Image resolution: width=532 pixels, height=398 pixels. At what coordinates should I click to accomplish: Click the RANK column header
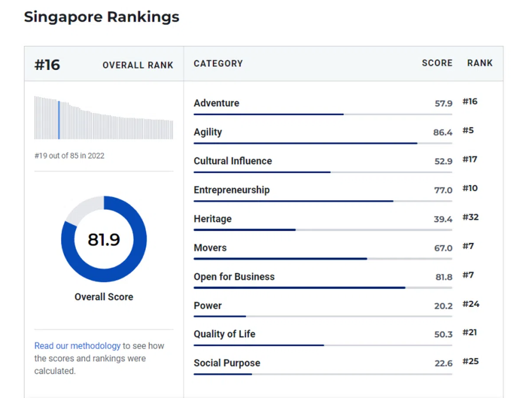(480, 63)
